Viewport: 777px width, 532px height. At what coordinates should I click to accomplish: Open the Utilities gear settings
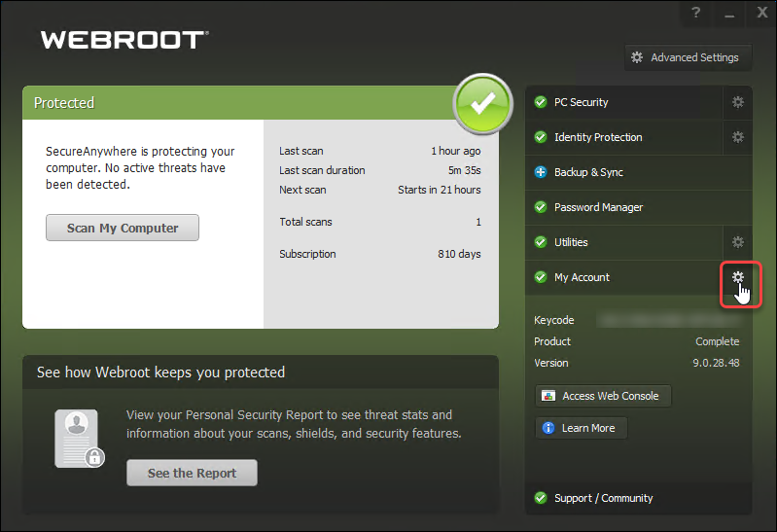(737, 242)
